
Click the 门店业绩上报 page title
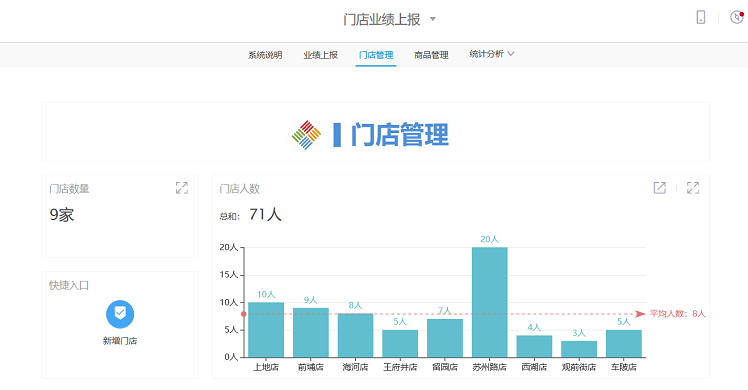point(382,19)
